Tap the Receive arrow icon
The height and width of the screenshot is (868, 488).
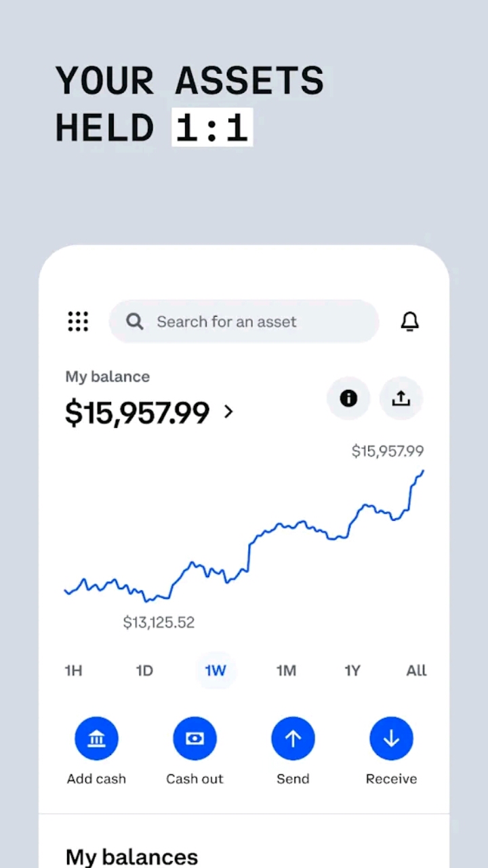(391, 738)
